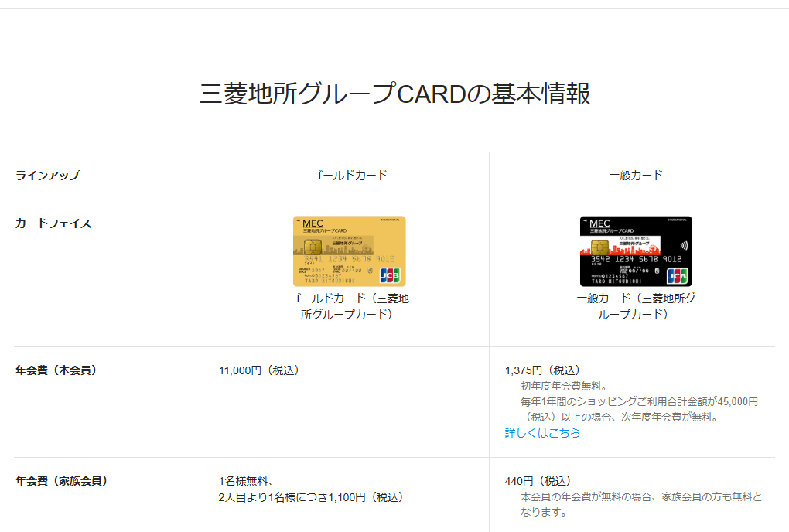Select heading 三菱地所グループCARDの基本情報
The width and height of the screenshot is (789, 532).
pyautogui.click(x=394, y=94)
